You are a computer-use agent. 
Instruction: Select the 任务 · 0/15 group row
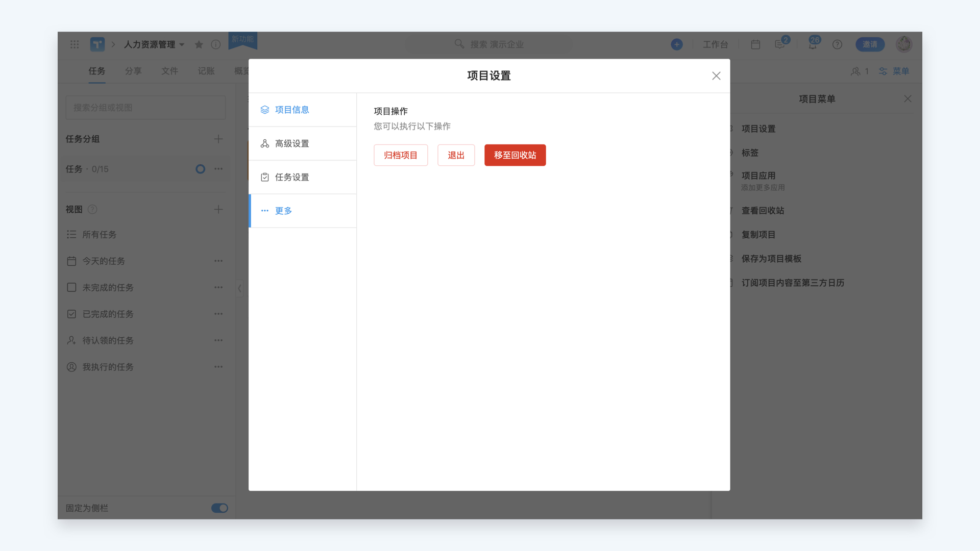pyautogui.click(x=145, y=169)
